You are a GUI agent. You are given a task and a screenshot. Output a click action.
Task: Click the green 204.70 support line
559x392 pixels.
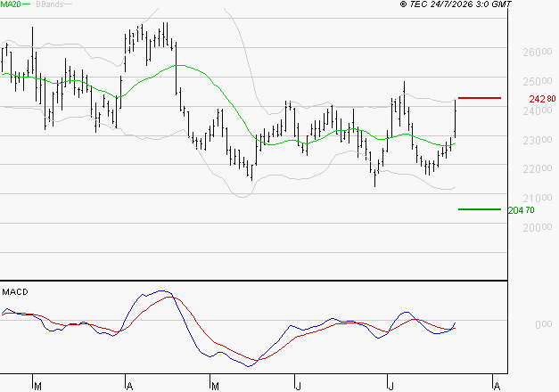[x=480, y=209]
